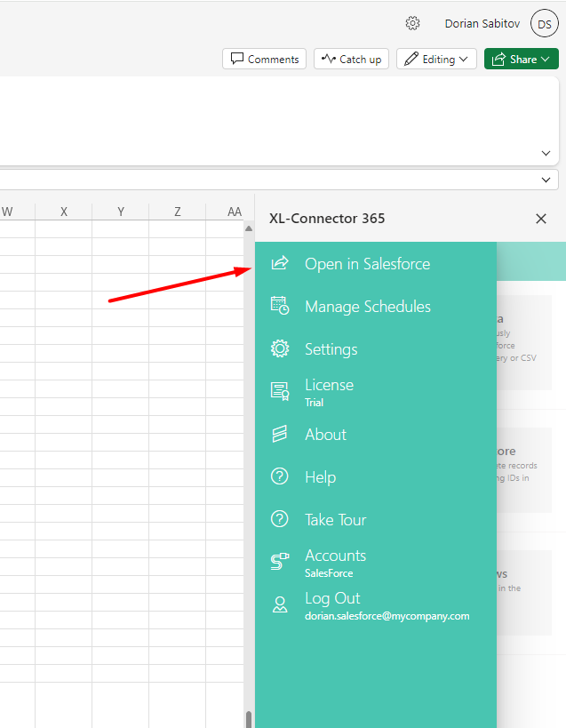Select the License Trial menu item

pos(376,392)
